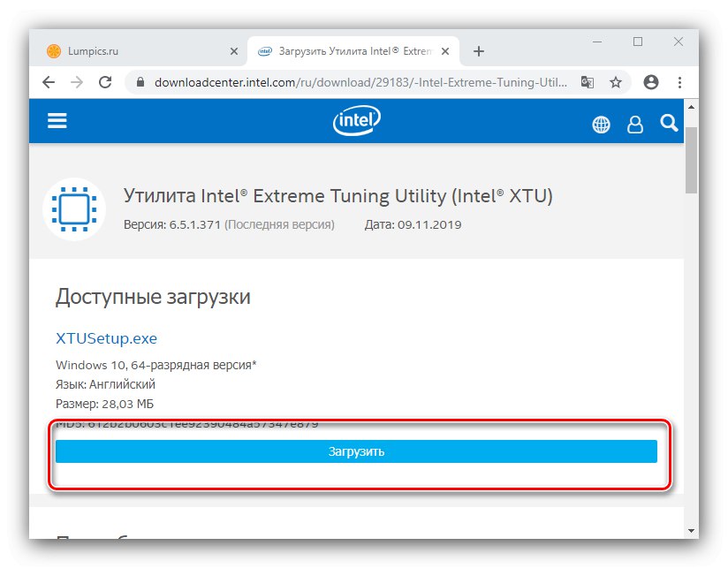728x568 pixels.
Task: Open the language globe selector
Action: 601,125
